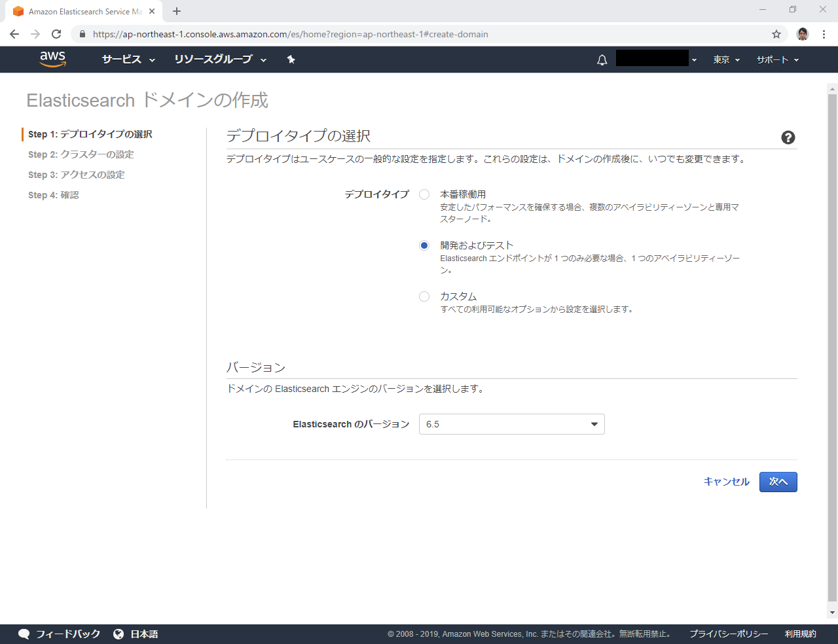This screenshot has width=838, height=644.
Task: Open the 東京 region selector
Action: [726, 60]
